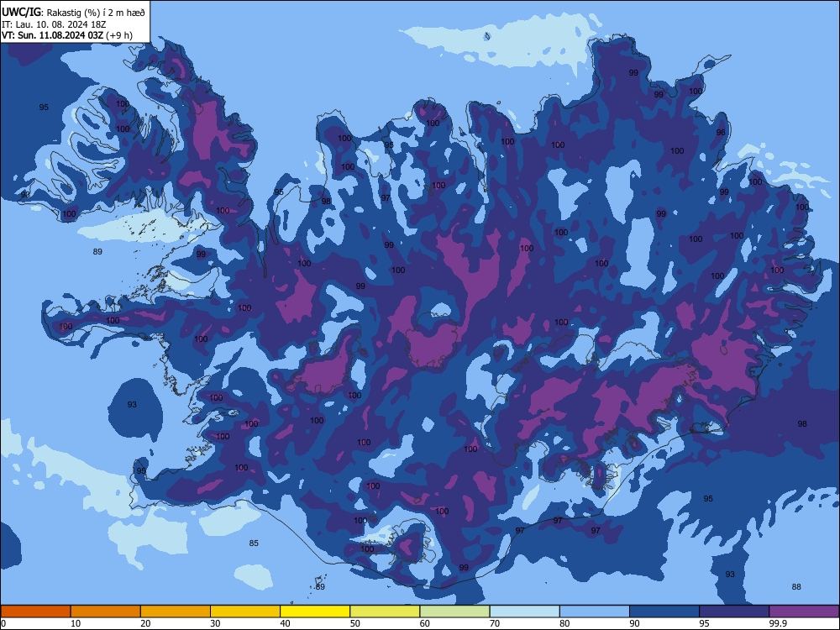Click the dark orange 0–10 legend swatch
The height and width of the screenshot is (630, 840).
(35, 612)
